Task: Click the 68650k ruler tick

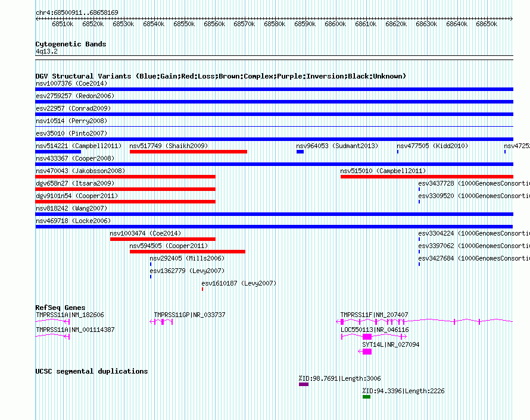Action: 487,24
